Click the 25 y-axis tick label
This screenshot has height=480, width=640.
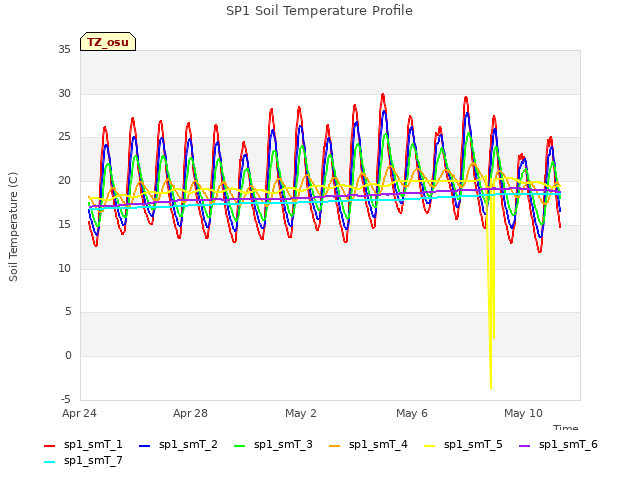tap(64, 137)
